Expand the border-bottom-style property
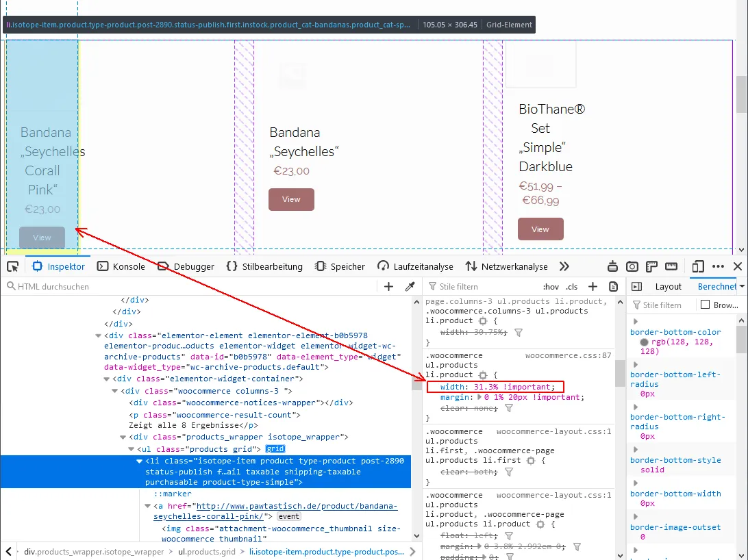This screenshot has height=560, width=748. click(636, 449)
